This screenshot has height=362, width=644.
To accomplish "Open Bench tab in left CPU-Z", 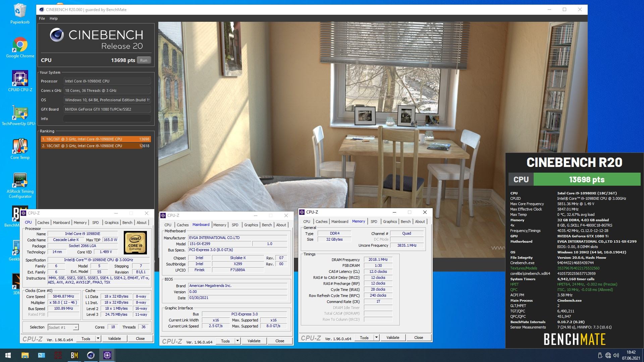I will coord(127,222).
